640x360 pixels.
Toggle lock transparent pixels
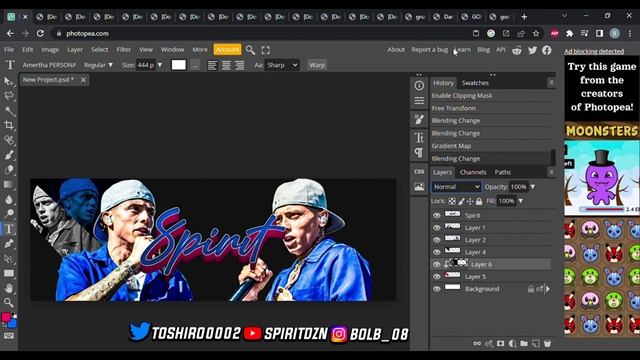click(452, 201)
